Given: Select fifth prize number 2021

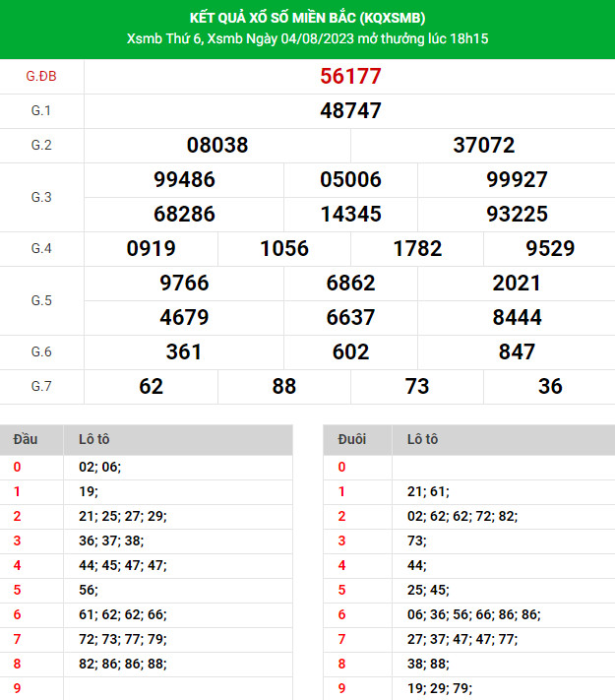Looking at the screenshot, I should [517, 283].
